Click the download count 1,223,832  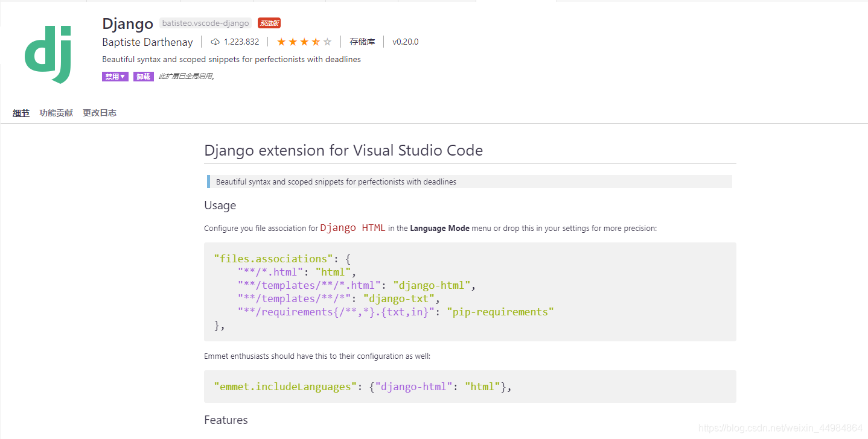click(x=241, y=42)
